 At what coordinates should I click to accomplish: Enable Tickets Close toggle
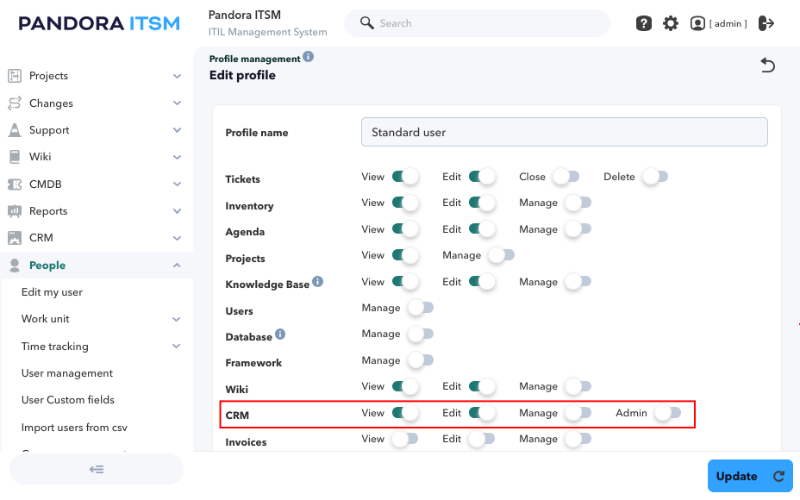[566, 177]
